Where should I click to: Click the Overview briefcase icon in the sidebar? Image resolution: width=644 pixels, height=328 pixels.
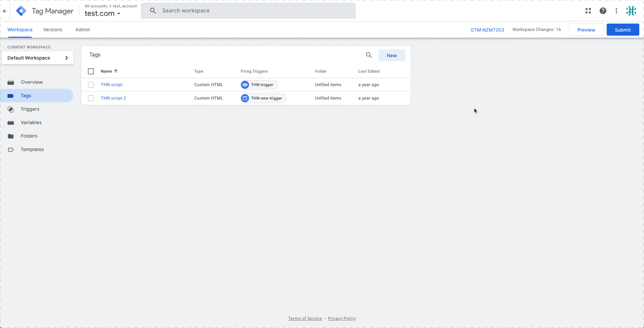tap(11, 82)
